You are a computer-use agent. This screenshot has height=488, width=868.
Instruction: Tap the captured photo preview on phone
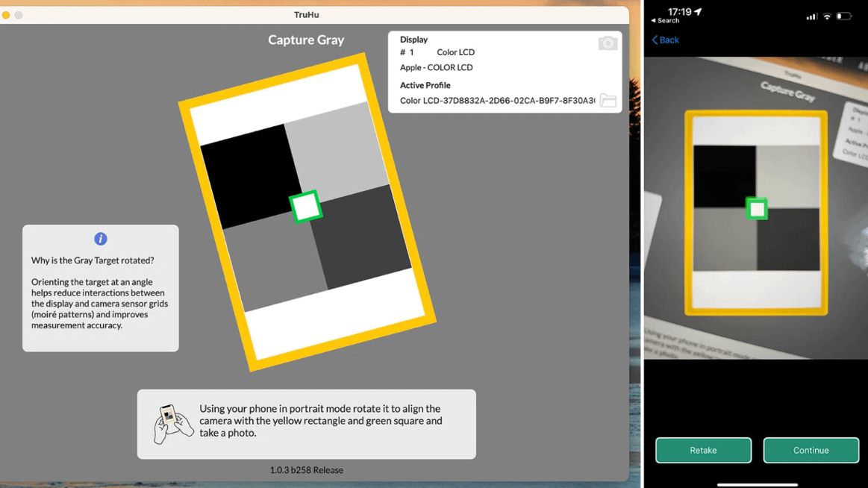(755, 208)
